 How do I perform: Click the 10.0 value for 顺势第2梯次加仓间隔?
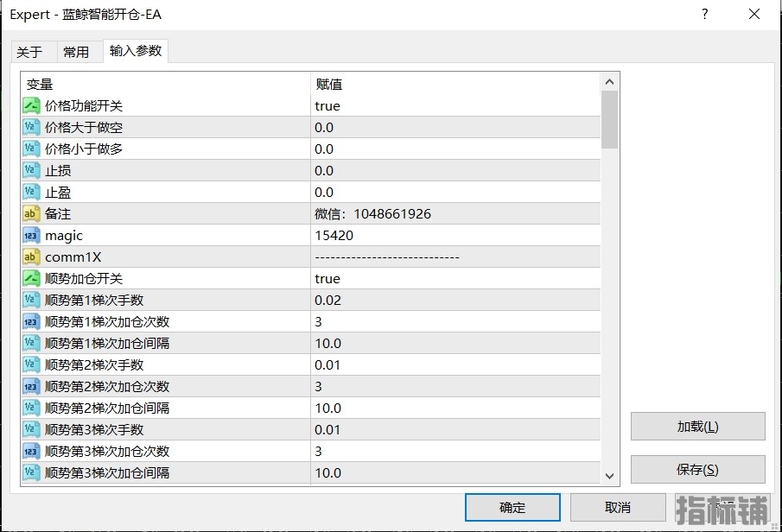pos(455,408)
